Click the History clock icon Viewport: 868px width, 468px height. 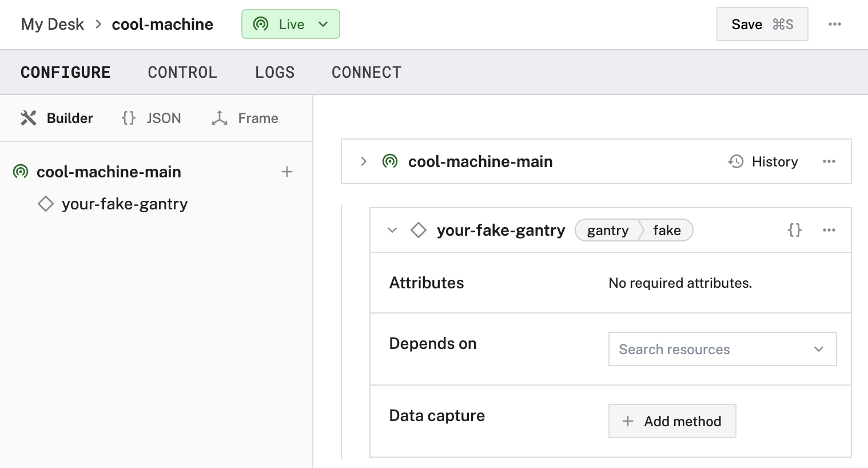[736, 162]
